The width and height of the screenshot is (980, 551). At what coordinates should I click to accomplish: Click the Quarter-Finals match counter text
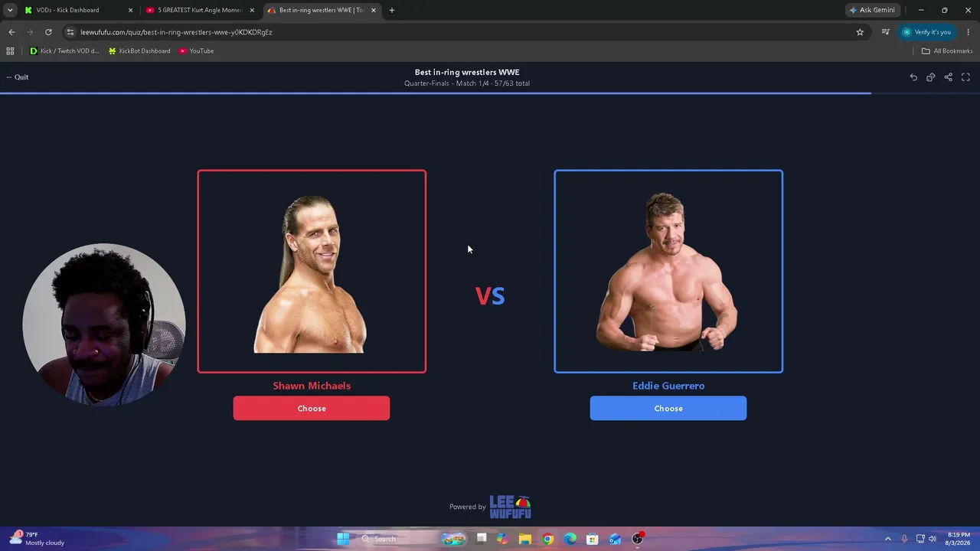(x=467, y=83)
